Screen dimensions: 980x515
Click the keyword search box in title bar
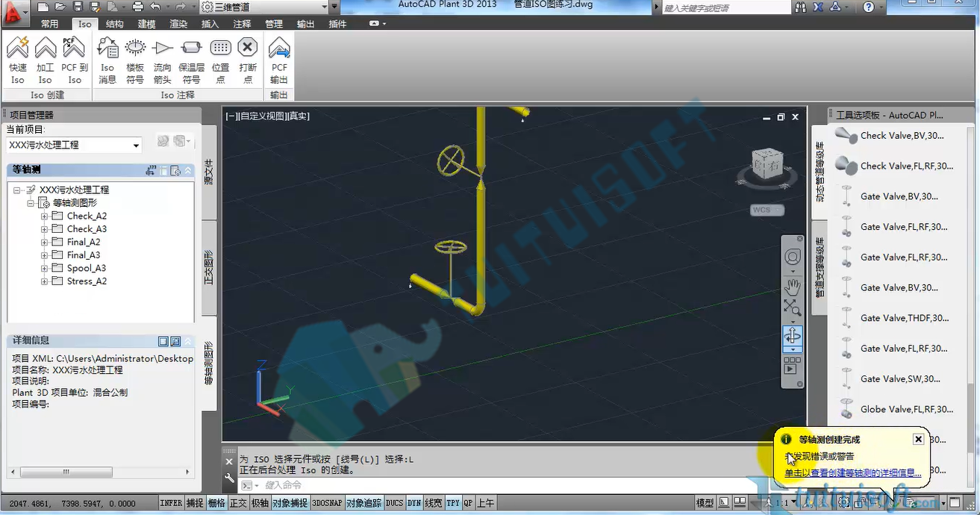[725, 7]
